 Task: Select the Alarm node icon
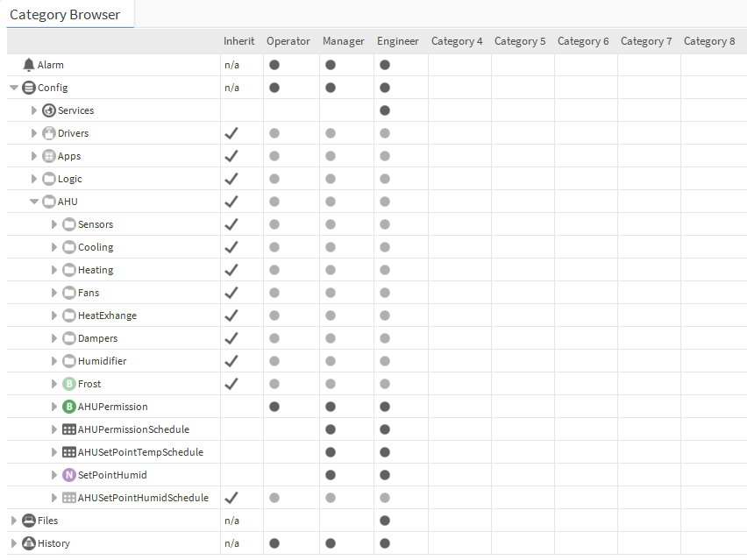click(29, 64)
